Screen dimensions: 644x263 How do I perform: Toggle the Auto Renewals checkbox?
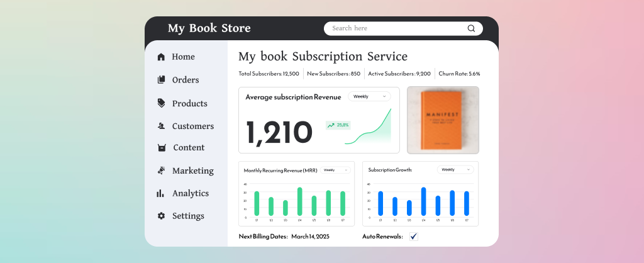(x=413, y=237)
